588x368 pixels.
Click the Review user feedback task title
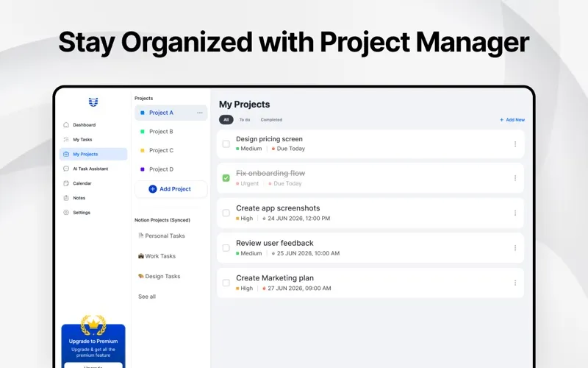click(274, 243)
